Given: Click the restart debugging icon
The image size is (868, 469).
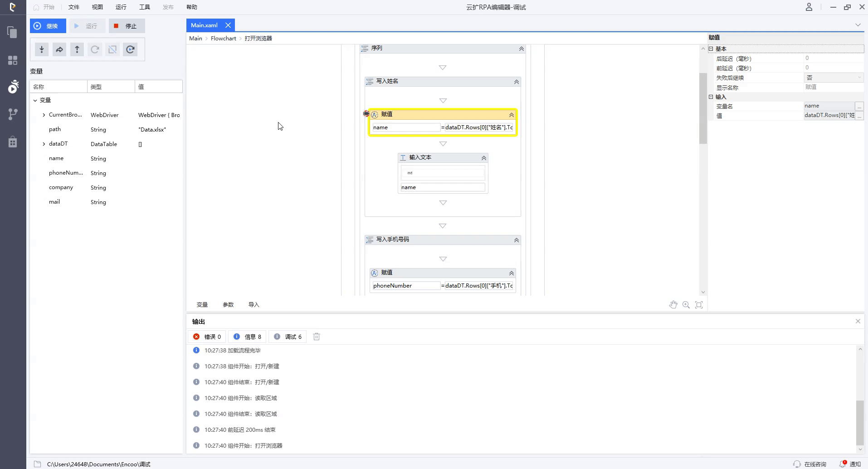Looking at the screenshot, I should pos(130,49).
